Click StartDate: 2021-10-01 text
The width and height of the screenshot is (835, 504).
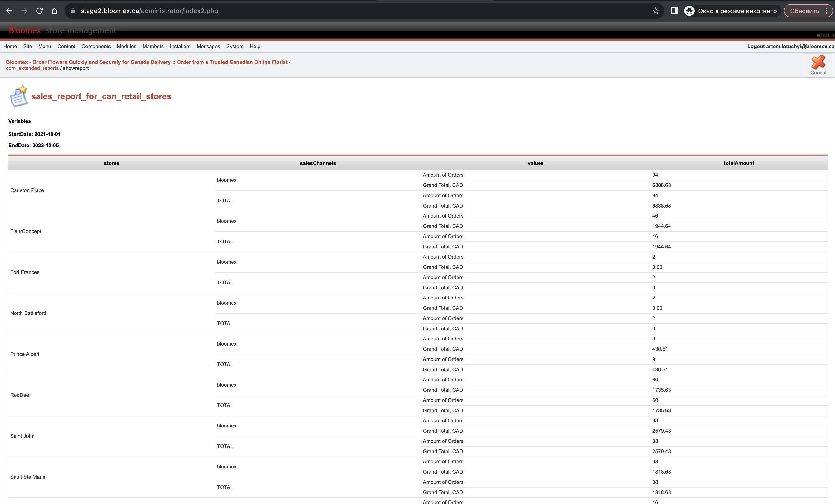pos(34,134)
